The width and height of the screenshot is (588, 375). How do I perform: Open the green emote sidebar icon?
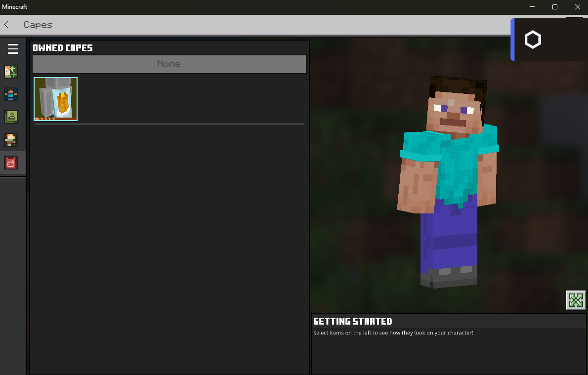click(11, 117)
